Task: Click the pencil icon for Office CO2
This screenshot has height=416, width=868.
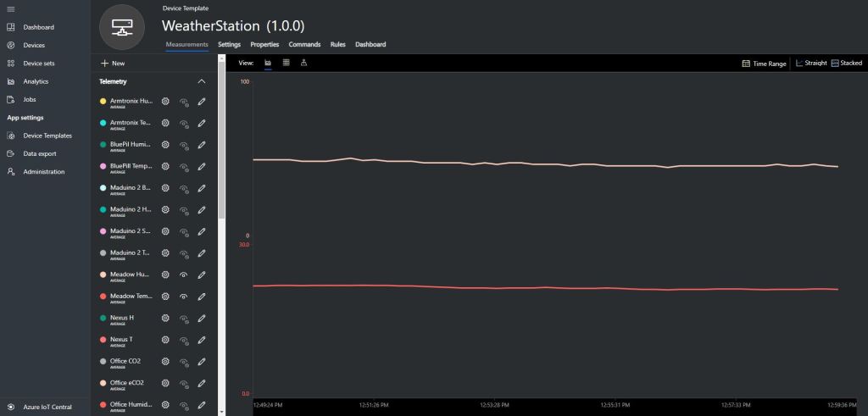Action: click(202, 361)
